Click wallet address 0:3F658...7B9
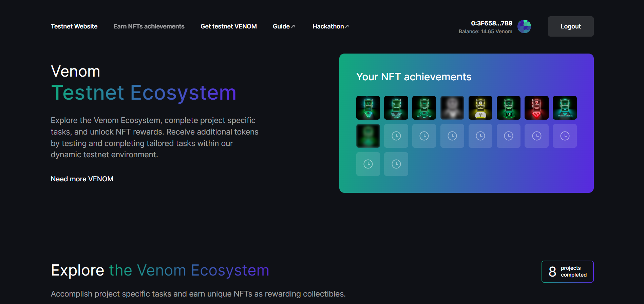The height and width of the screenshot is (304, 644). [492, 23]
